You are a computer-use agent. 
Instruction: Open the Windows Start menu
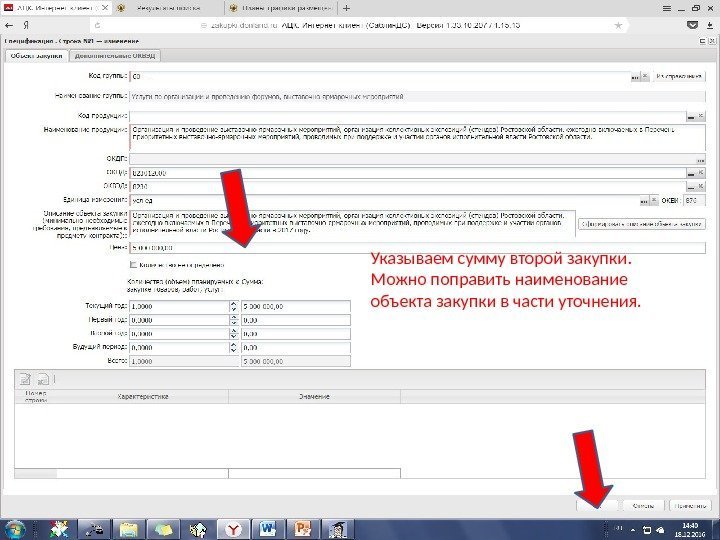[x=15, y=529]
